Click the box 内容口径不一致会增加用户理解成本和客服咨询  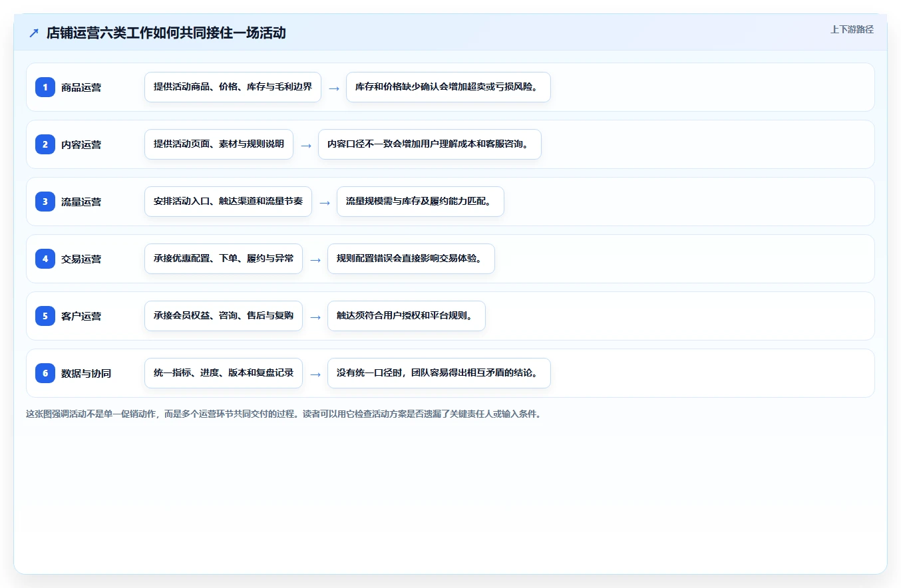pos(430,144)
